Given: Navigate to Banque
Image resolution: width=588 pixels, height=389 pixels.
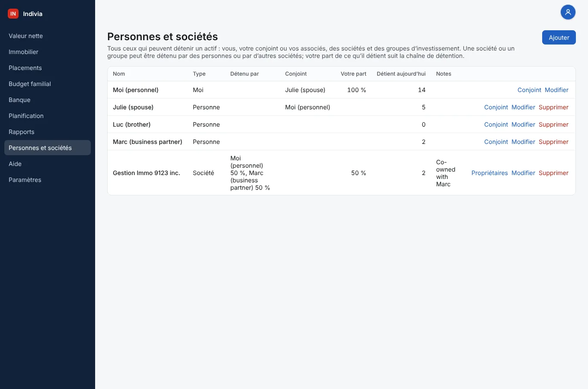Looking at the screenshot, I should tap(48, 100).
